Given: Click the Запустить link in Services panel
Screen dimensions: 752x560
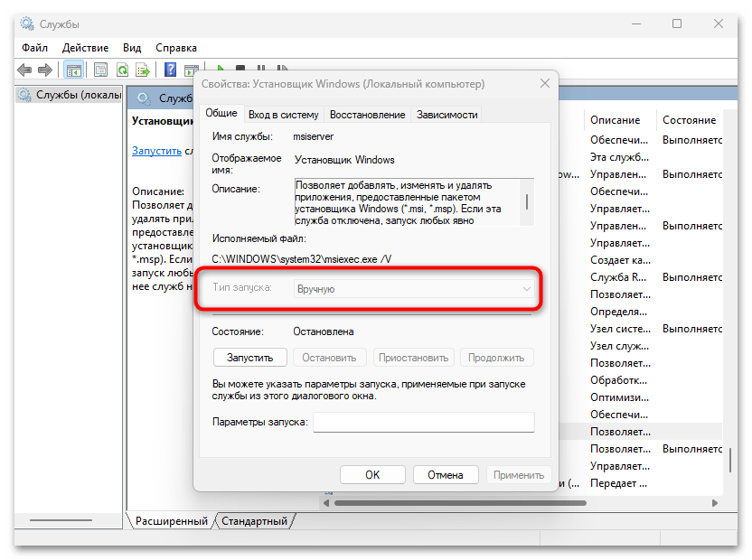Looking at the screenshot, I should coord(156,151).
